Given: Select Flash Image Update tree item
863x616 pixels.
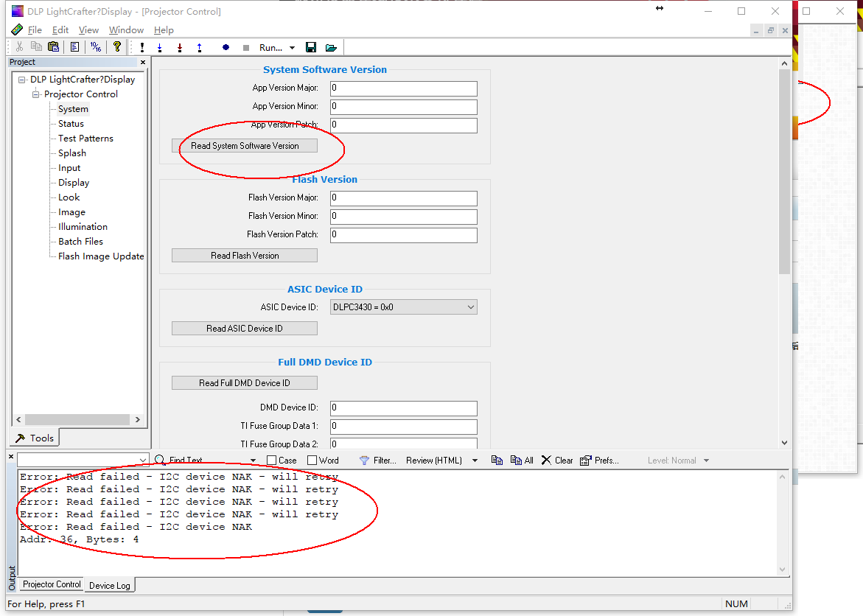Looking at the screenshot, I should [x=101, y=256].
